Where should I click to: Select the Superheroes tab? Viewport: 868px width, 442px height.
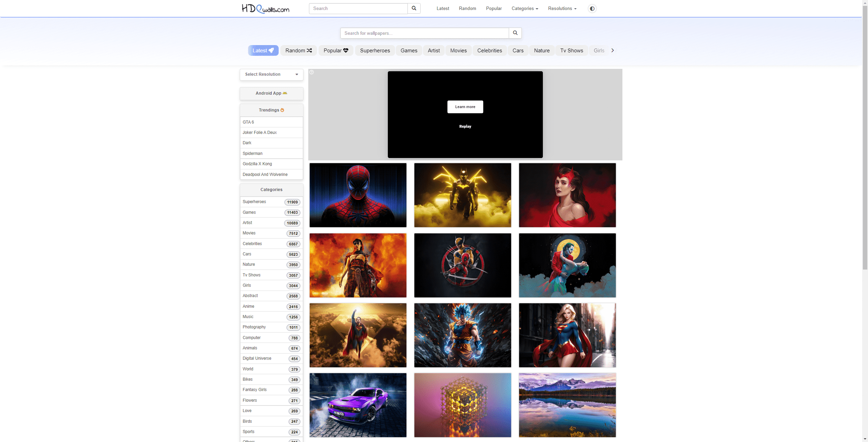375,50
